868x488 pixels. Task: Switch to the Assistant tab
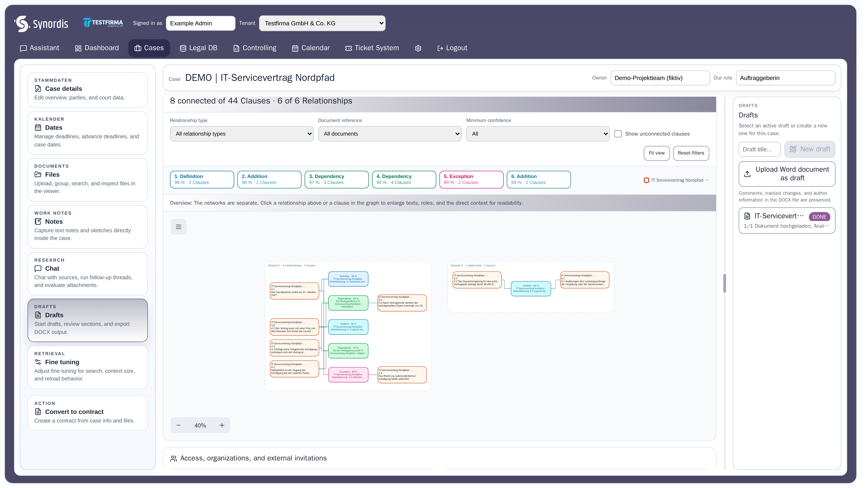point(40,48)
